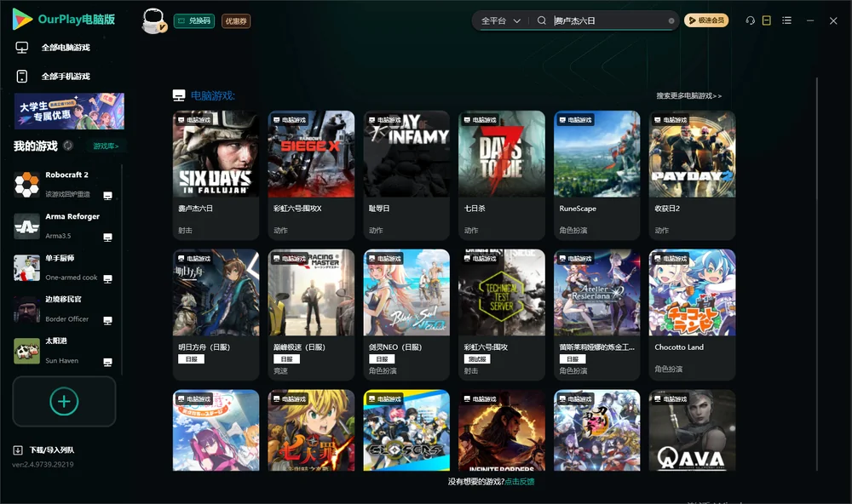Open the 耻辱日 Day of Infamy card
Viewport: 852px width, 504px height.
click(x=406, y=175)
